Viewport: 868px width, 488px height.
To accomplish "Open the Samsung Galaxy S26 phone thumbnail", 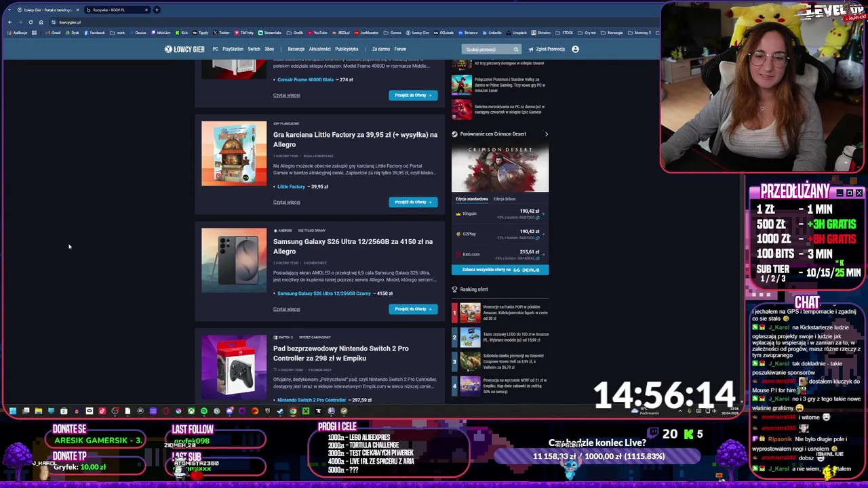I will tap(234, 260).
